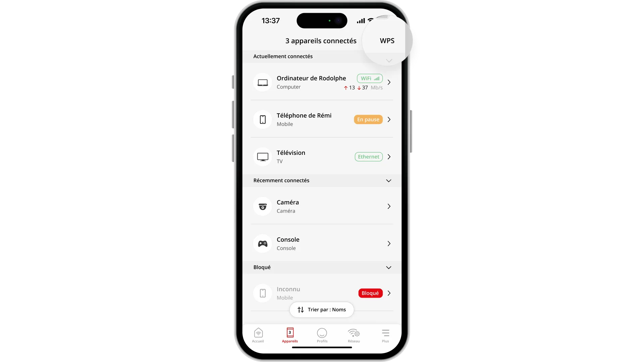Open Caméra device details
644x362 pixels.
click(322, 206)
